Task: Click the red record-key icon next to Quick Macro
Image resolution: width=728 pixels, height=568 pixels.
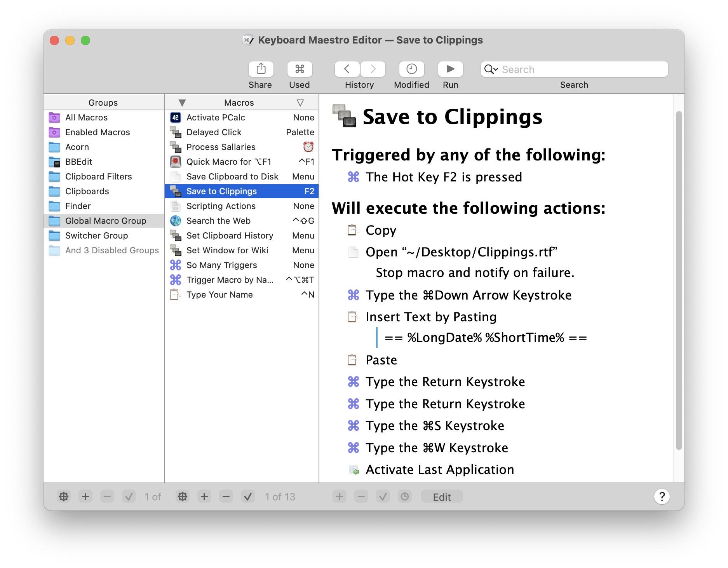Action: click(x=175, y=162)
